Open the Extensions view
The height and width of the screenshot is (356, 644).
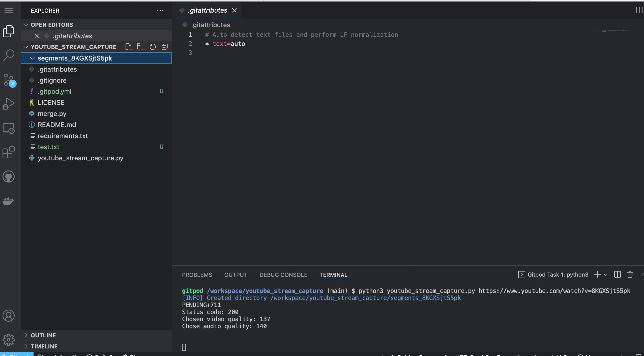pos(9,152)
